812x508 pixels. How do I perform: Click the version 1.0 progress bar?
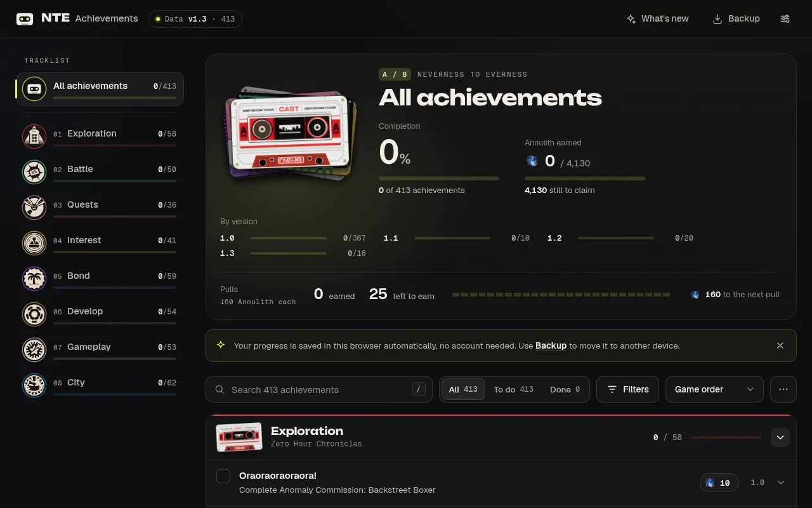coord(289,238)
